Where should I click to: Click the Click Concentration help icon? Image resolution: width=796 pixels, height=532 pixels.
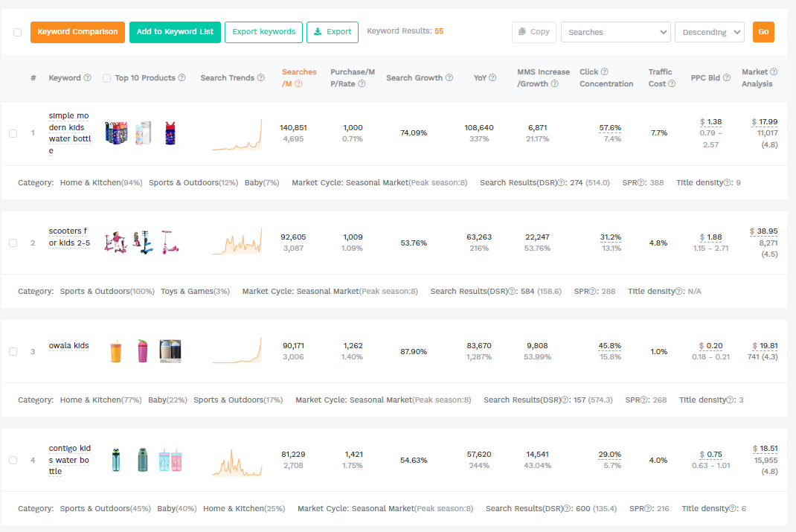coord(605,71)
